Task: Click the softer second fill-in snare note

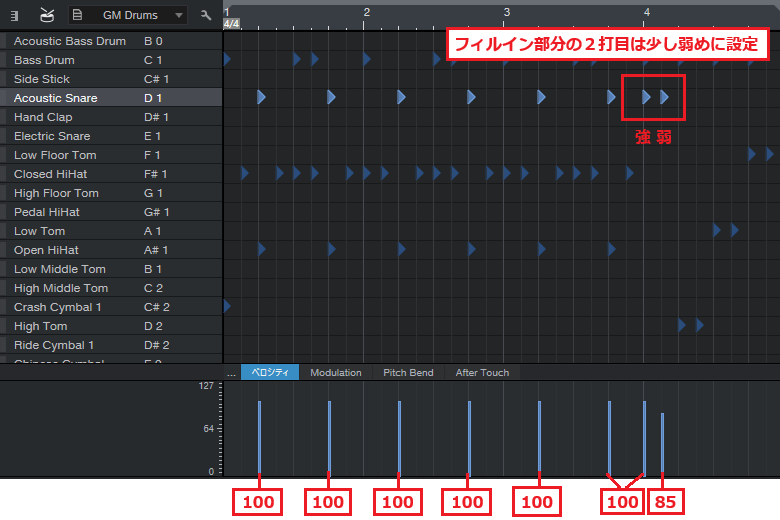Action: point(665,97)
